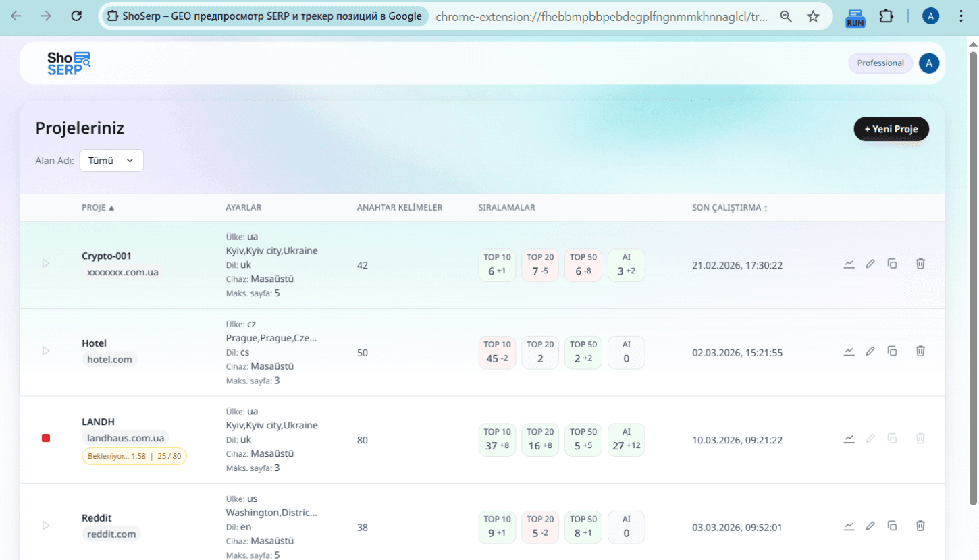Screen dimensions: 979x560
Task: Open chart for Crypto-001 project
Action: coord(849,264)
